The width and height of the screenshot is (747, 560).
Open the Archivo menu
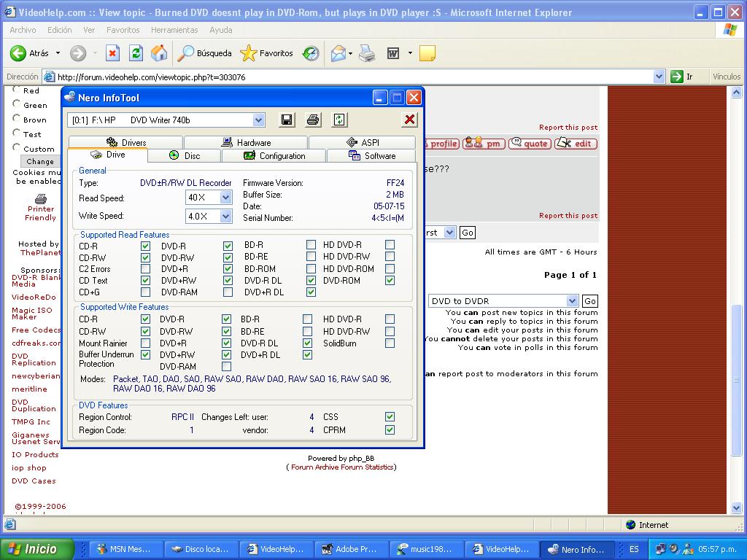[x=23, y=30]
